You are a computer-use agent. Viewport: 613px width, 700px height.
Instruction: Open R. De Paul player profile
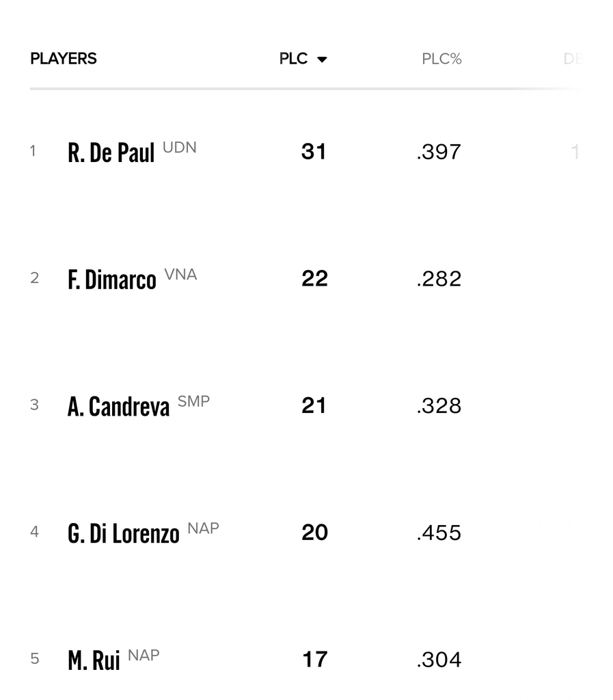point(111,152)
